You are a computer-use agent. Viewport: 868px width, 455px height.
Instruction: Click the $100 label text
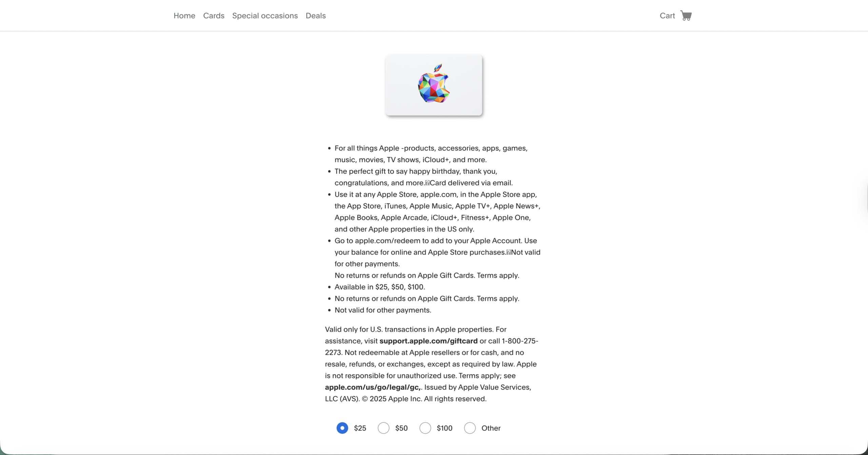pos(445,428)
